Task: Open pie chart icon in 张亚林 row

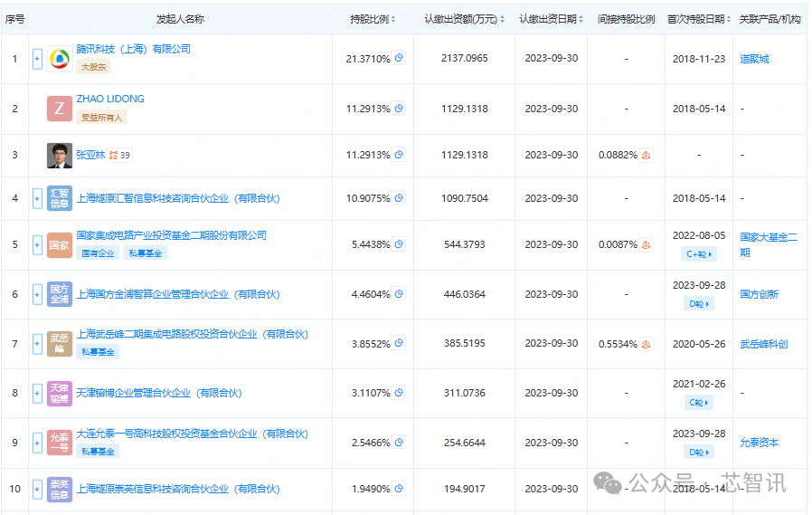Action: [399, 154]
